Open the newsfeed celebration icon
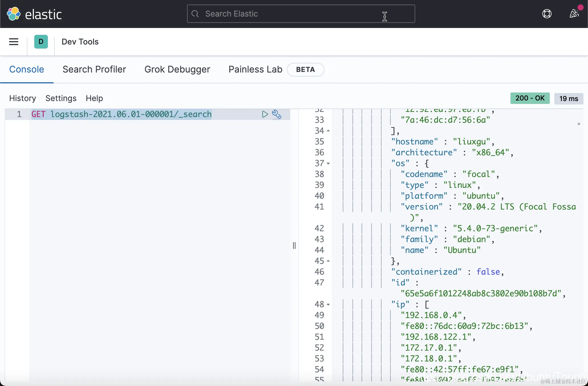Image resolution: width=588 pixels, height=386 pixels. coord(574,14)
